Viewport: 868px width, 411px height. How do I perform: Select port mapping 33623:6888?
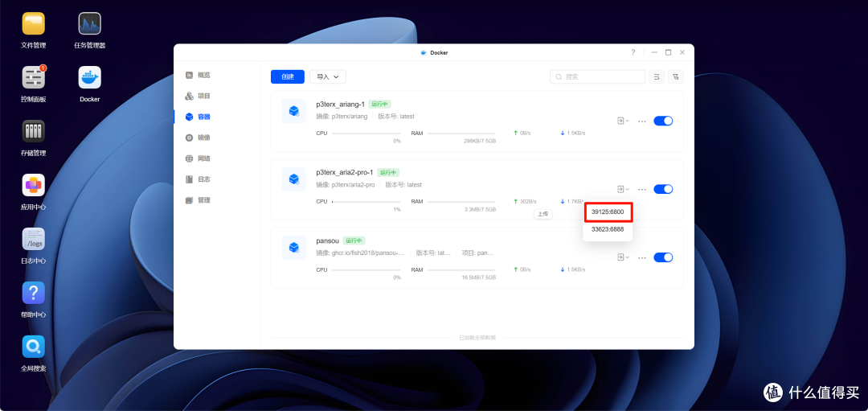(x=608, y=229)
